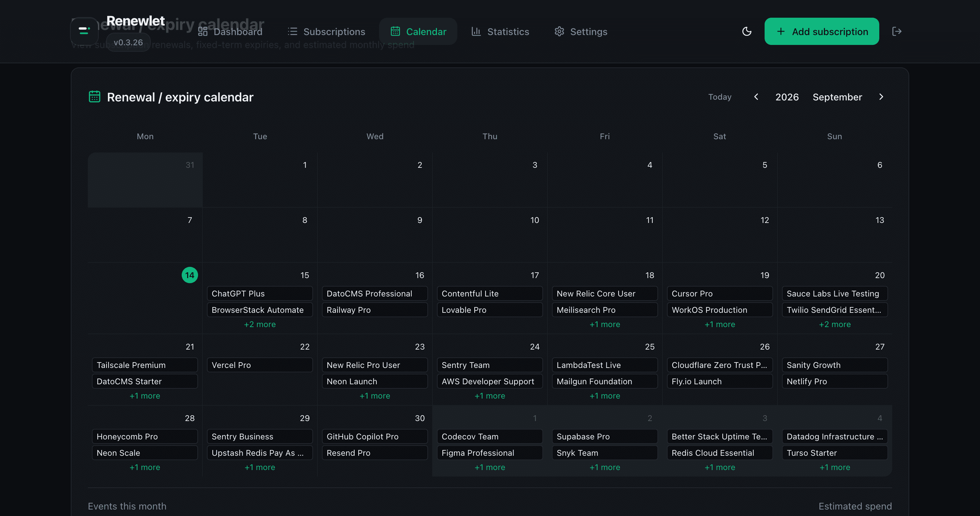The height and width of the screenshot is (516, 980).
Task: Open the Twilio SendGrid Essentials event
Action: point(835,310)
